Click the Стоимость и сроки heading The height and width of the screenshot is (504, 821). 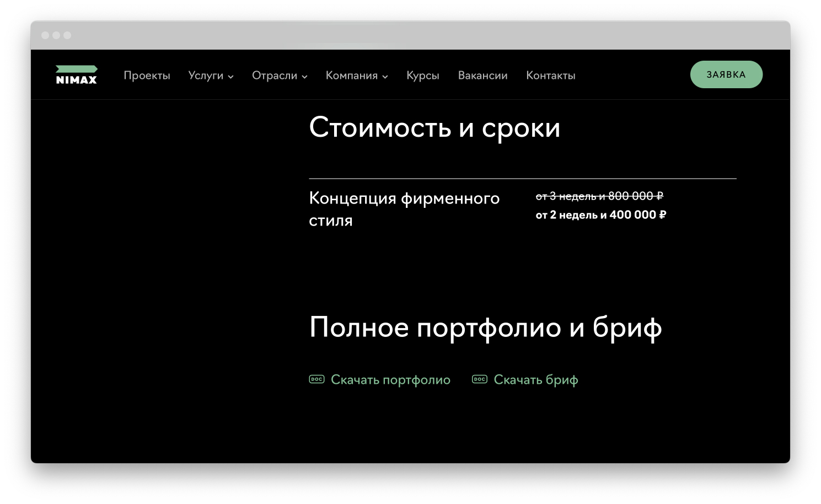tap(434, 128)
